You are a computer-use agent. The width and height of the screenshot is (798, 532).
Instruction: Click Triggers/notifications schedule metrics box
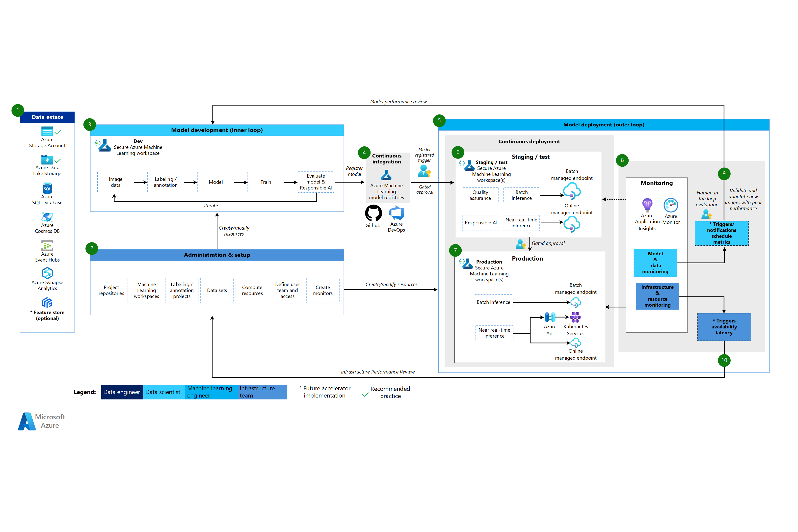point(722,233)
